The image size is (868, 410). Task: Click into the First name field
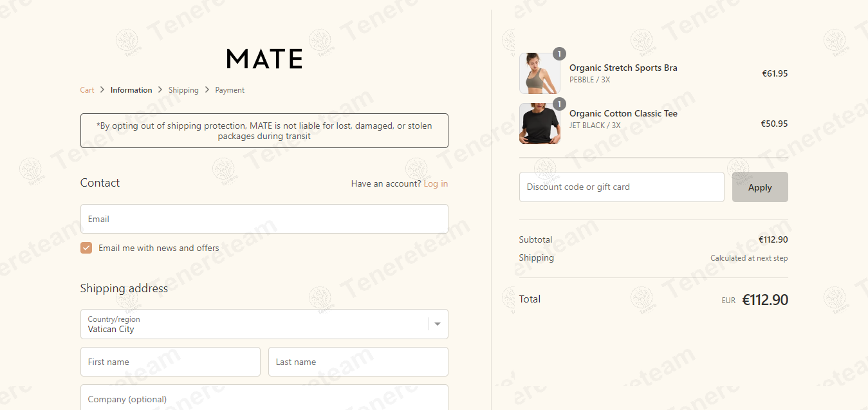170,362
